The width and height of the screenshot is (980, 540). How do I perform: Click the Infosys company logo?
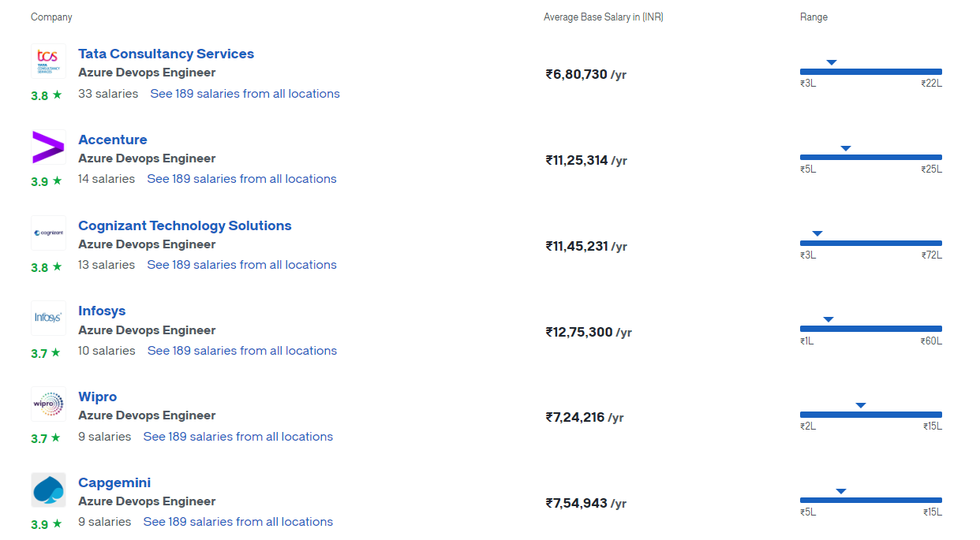point(48,318)
